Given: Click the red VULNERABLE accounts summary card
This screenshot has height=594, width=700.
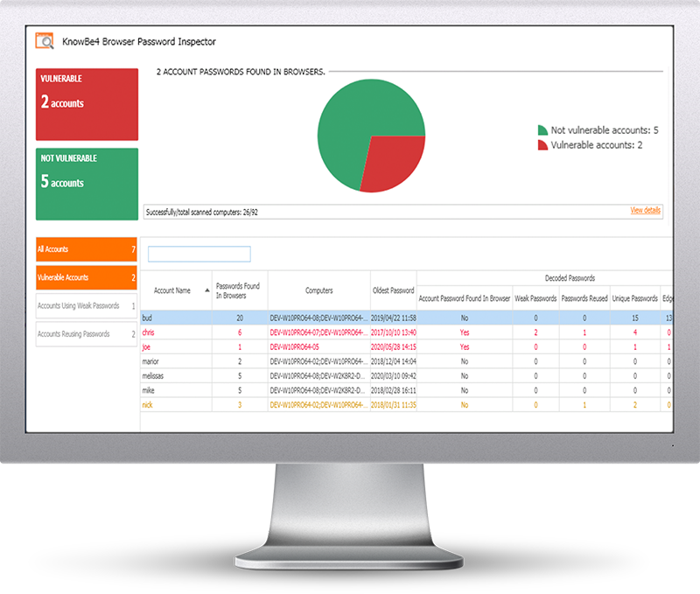Looking at the screenshot, I should click(86, 103).
